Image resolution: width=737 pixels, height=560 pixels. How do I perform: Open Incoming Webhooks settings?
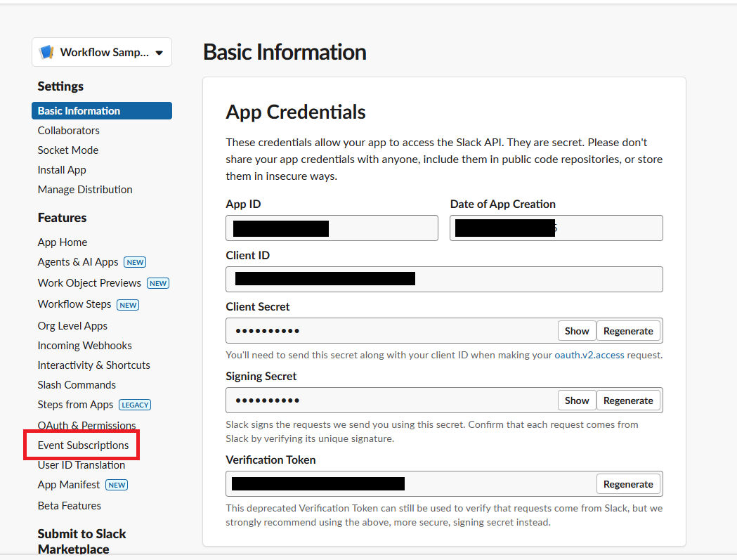coord(84,346)
